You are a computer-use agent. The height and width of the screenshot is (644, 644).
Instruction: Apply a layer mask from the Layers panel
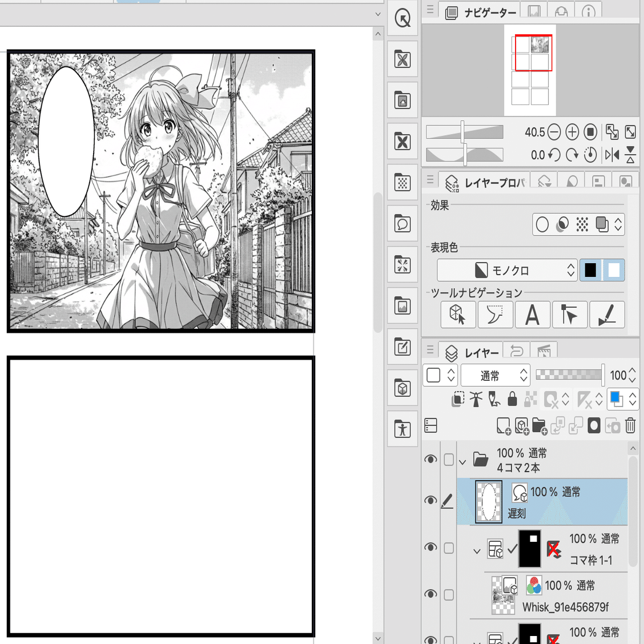[x=594, y=425]
